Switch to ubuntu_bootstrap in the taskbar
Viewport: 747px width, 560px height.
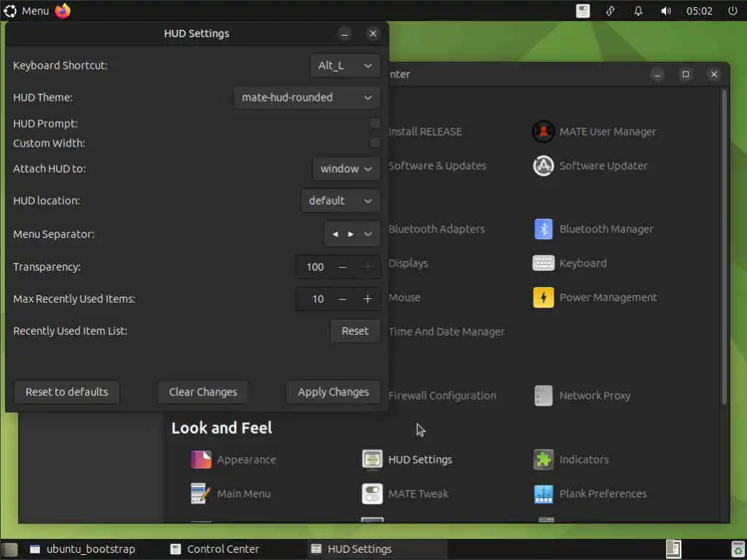tap(82, 549)
